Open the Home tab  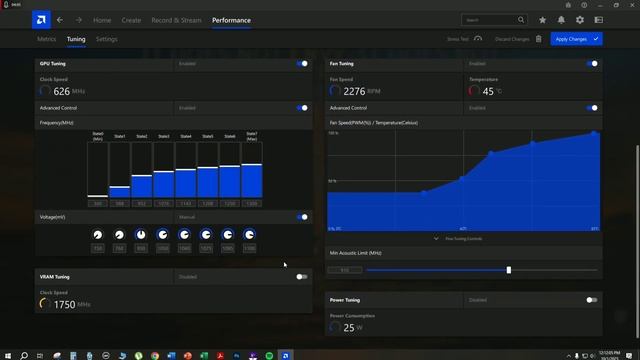[102, 20]
